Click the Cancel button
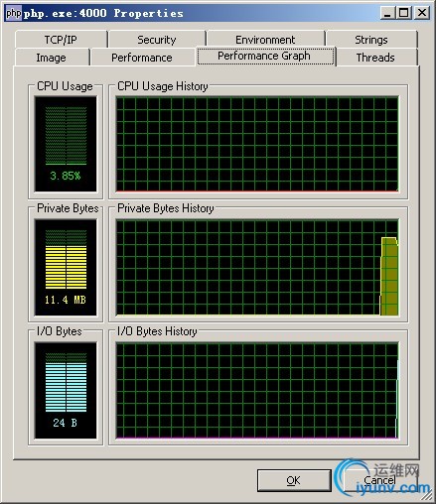 pyautogui.click(x=380, y=480)
